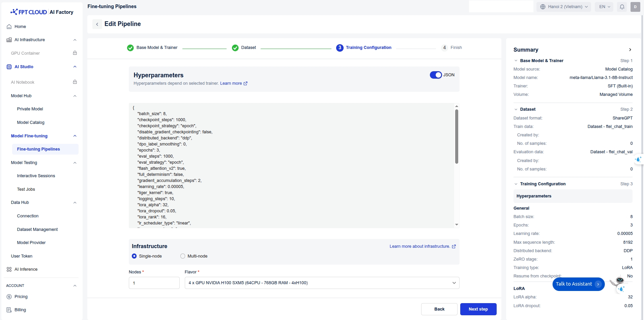
Task: Open Dataset Management in sidebar
Action: tap(37, 230)
